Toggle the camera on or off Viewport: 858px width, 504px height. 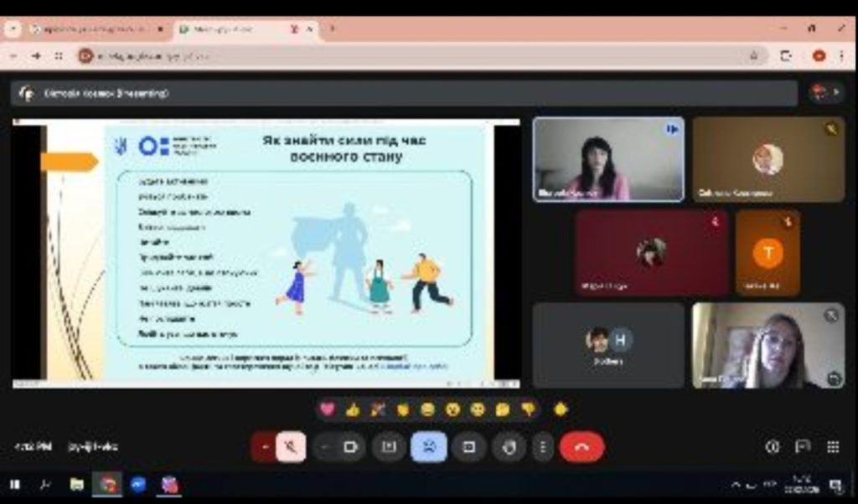point(350,447)
